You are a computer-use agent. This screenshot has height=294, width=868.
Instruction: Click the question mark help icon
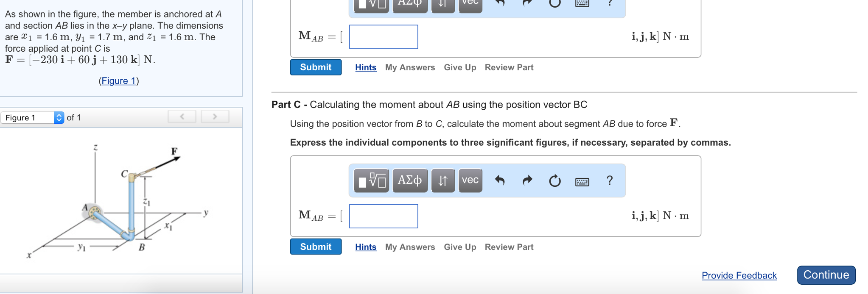pyautogui.click(x=609, y=181)
